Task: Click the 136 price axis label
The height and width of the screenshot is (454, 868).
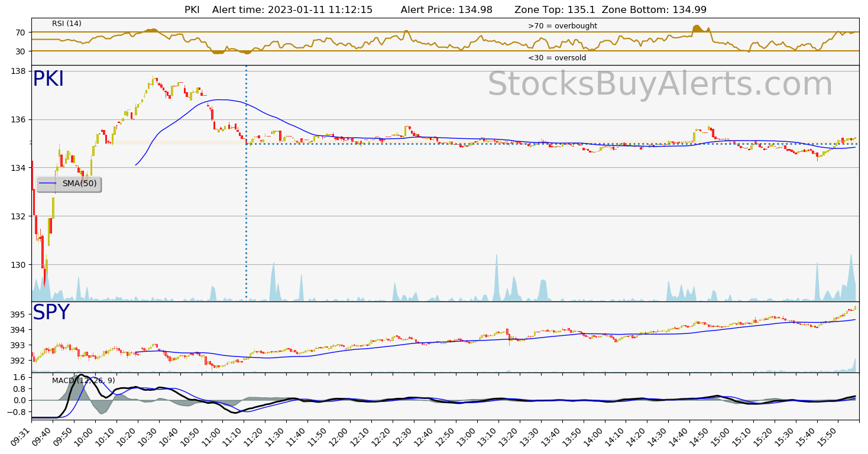Action: 18,119
